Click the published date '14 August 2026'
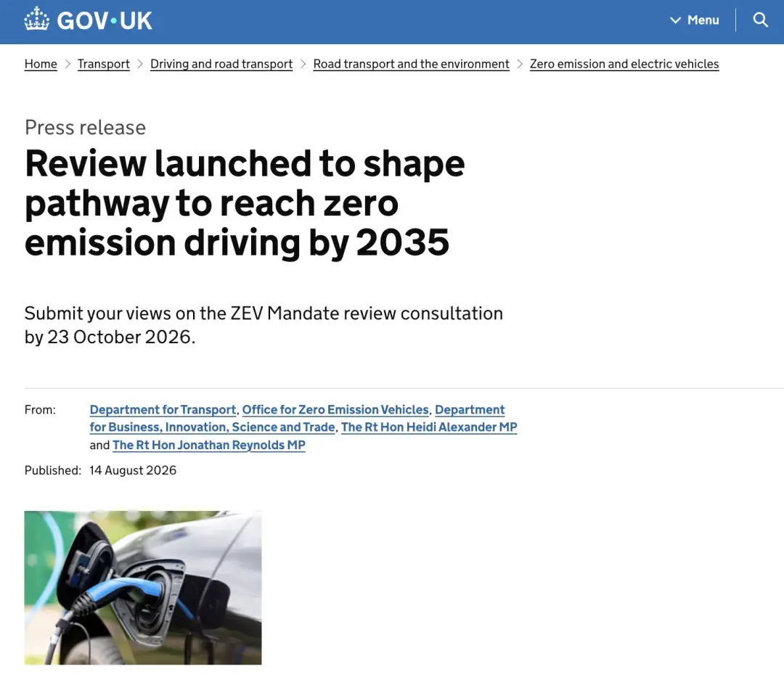Viewport: 784px width, 677px height. tap(133, 470)
